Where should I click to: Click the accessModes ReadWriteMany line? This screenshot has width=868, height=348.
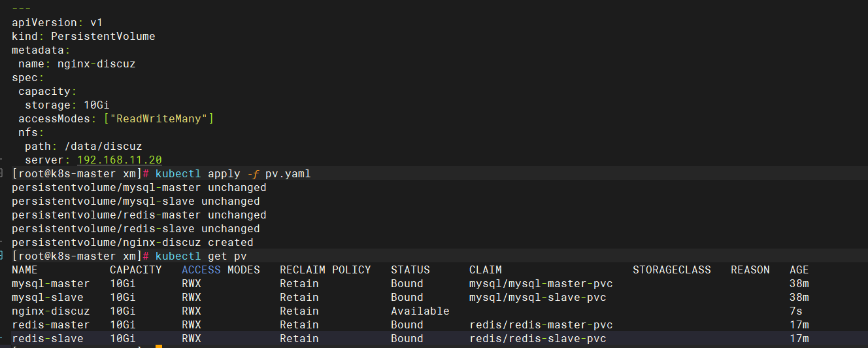[x=116, y=118]
